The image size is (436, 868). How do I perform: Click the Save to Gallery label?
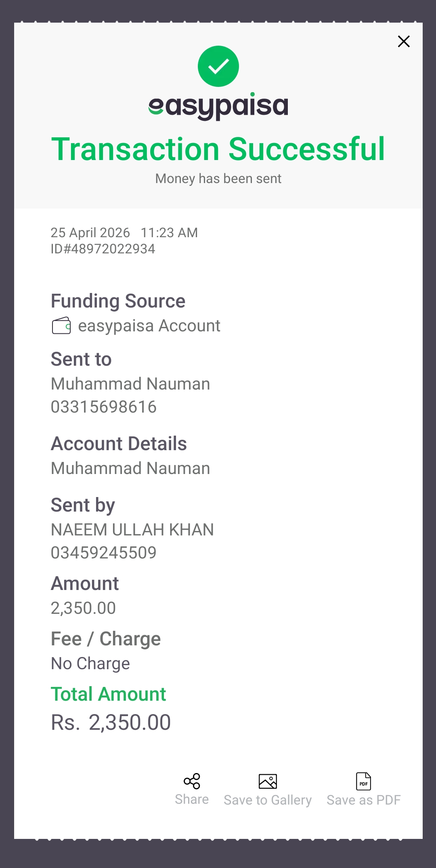click(268, 800)
